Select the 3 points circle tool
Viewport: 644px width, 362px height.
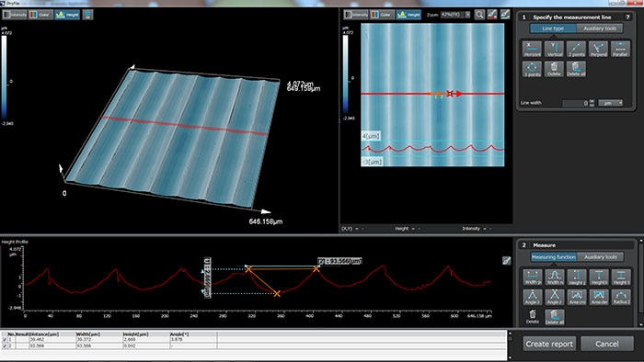(532, 69)
